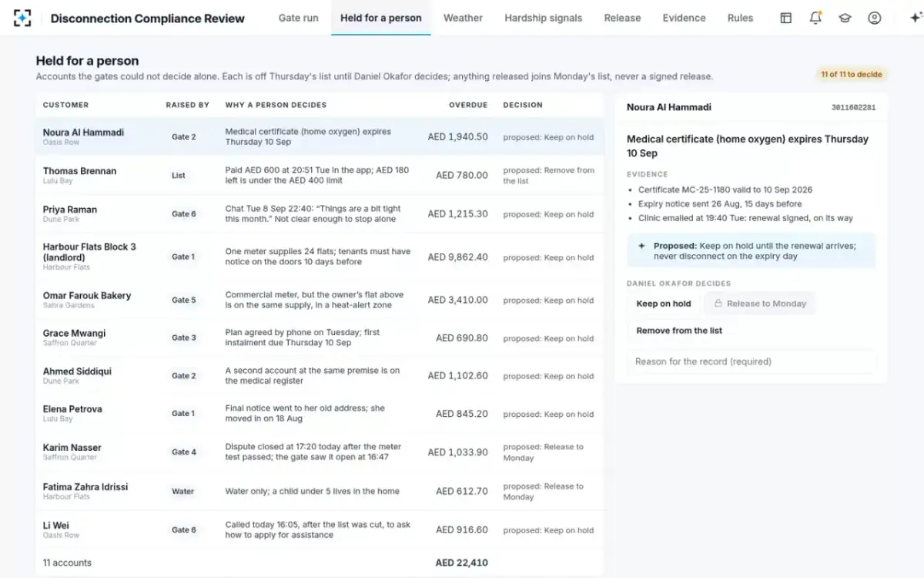Open the Release tab
The height and width of the screenshot is (578, 924).
(x=622, y=18)
